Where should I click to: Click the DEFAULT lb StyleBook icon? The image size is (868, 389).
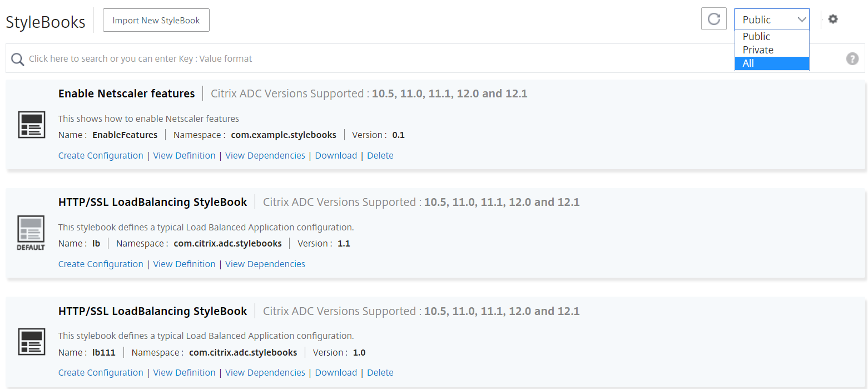pos(31,233)
